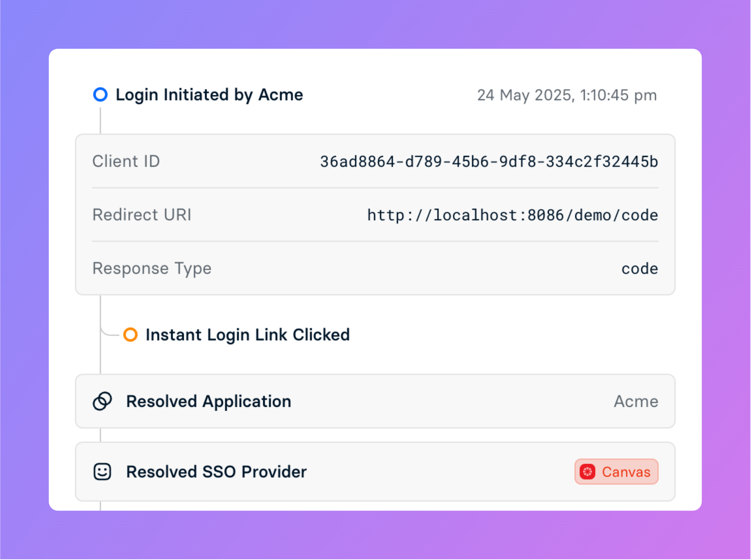751x560 pixels.
Task: Click the blue Login Initiated status circle
Action: pos(100,94)
